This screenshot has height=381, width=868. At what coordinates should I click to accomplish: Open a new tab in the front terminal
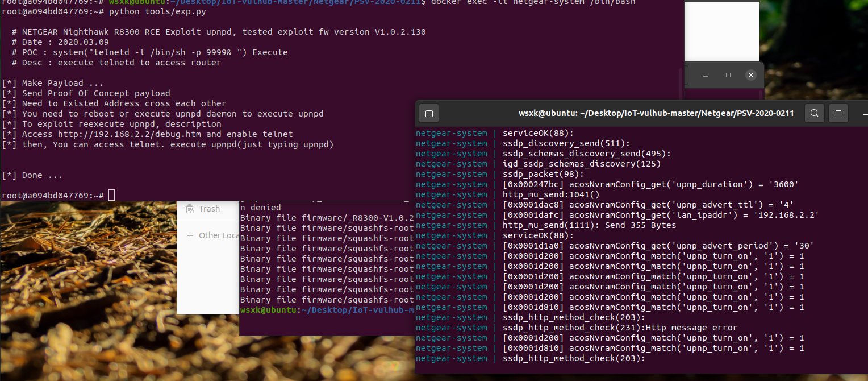[x=429, y=113]
